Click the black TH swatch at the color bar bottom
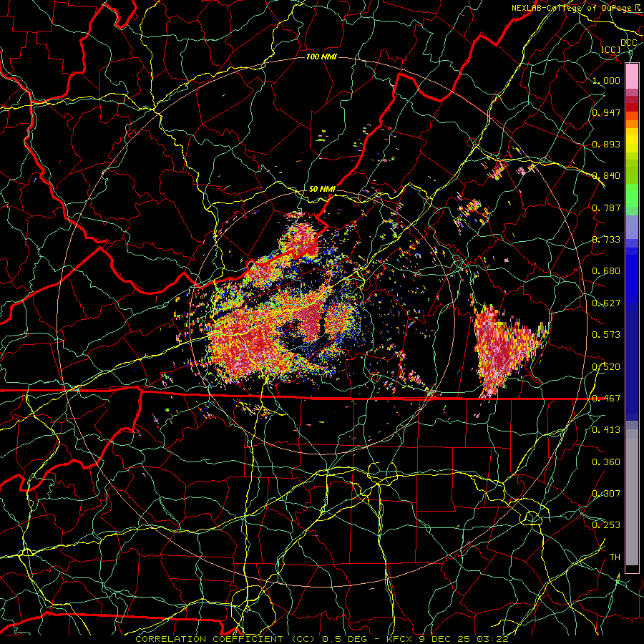 click(632, 569)
